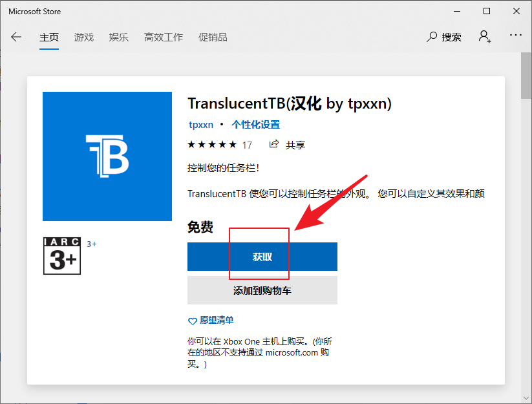The height and width of the screenshot is (404, 532).
Task: Click the scrollbar down arrow
Action: coord(526,398)
